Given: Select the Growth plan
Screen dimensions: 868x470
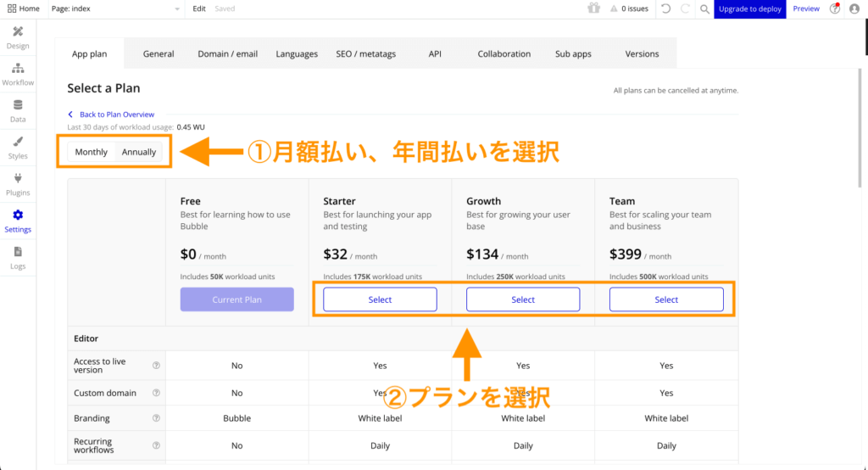Looking at the screenshot, I should coord(523,299).
